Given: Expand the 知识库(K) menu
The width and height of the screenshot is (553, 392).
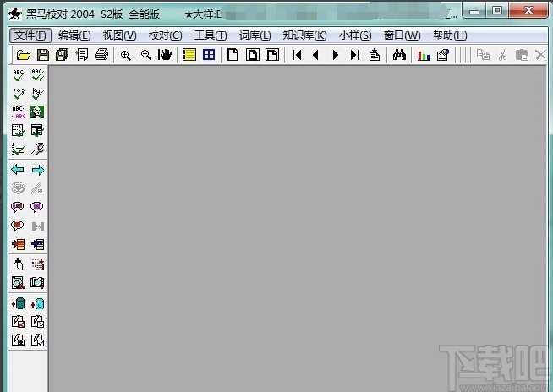Looking at the screenshot, I should pyautogui.click(x=304, y=35).
